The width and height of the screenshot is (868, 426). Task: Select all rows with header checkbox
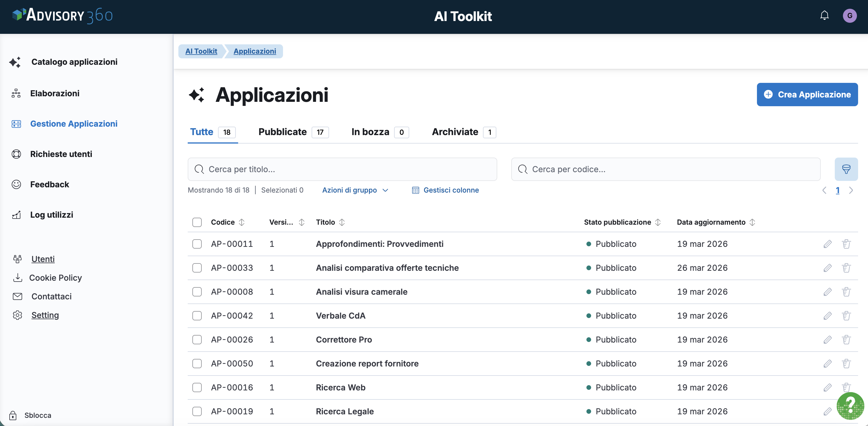click(197, 222)
